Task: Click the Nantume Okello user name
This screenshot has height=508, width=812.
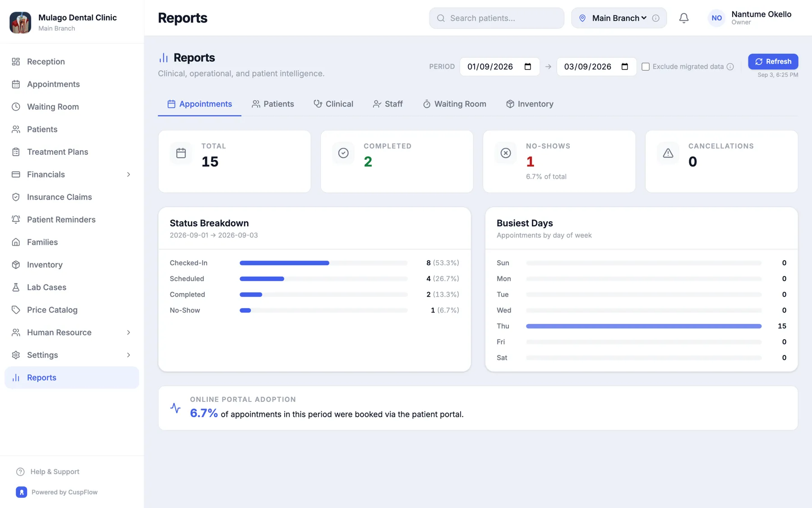Action: click(x=761, y=14)
